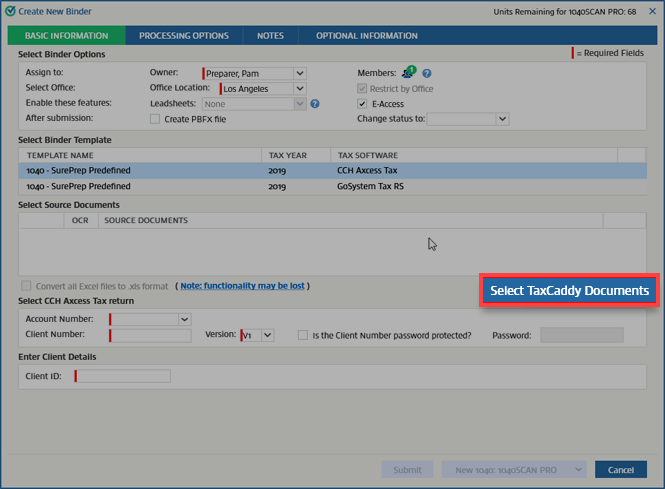Image resolution: width=665 pixels, height=489 pixels.
Task: Expand the Owner dropdown
Action: tap(300, 73)
